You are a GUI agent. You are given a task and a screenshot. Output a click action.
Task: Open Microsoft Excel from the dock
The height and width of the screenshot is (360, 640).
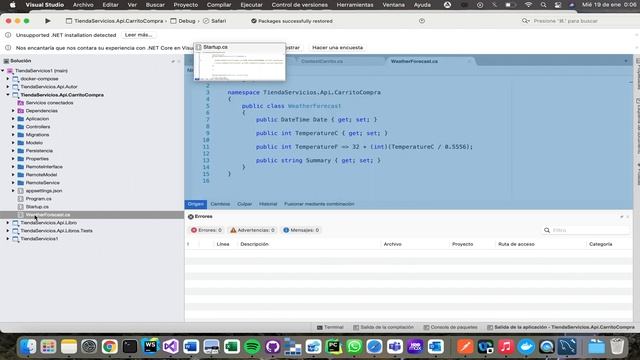[232, 347]
